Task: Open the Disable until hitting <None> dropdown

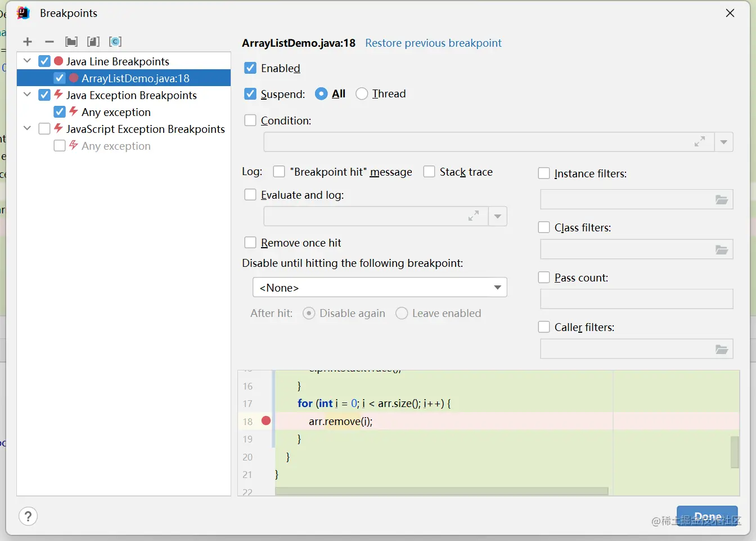Action: 380,288
